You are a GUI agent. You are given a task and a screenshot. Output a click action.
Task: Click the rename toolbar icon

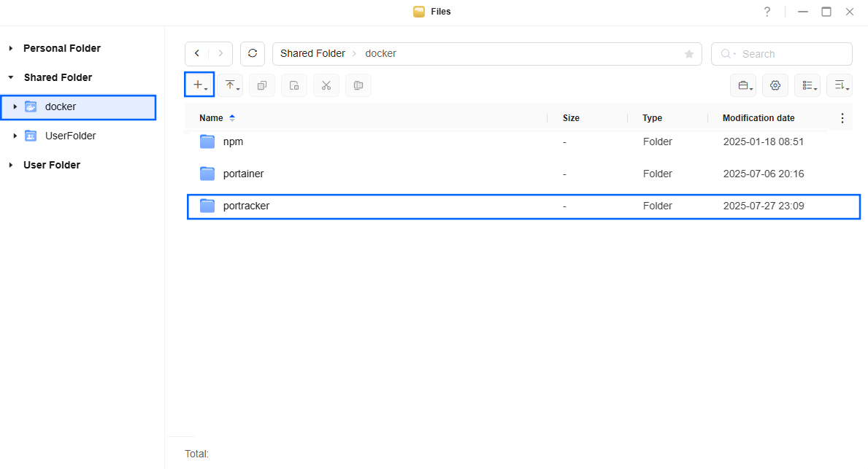(358, 85)
